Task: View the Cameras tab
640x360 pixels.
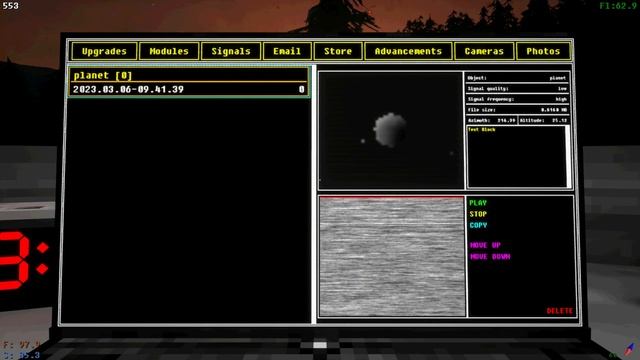Action: (484, 51)
